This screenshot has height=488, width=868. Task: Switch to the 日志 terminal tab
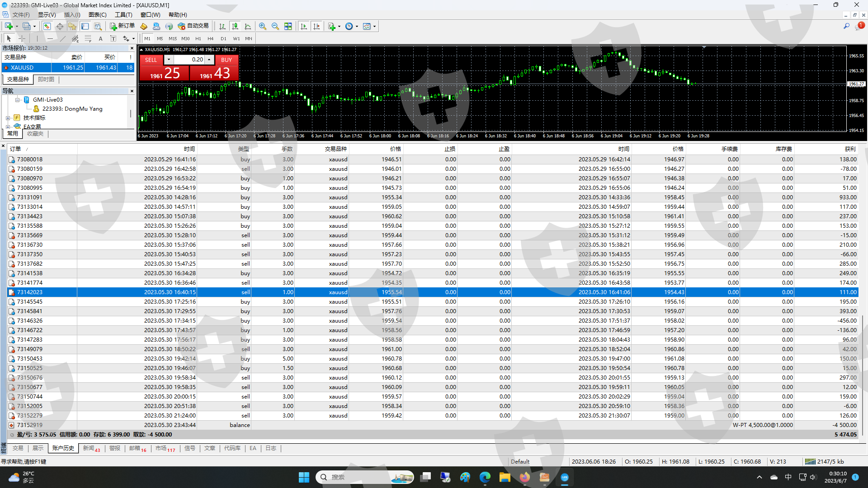tap(271, 448)
